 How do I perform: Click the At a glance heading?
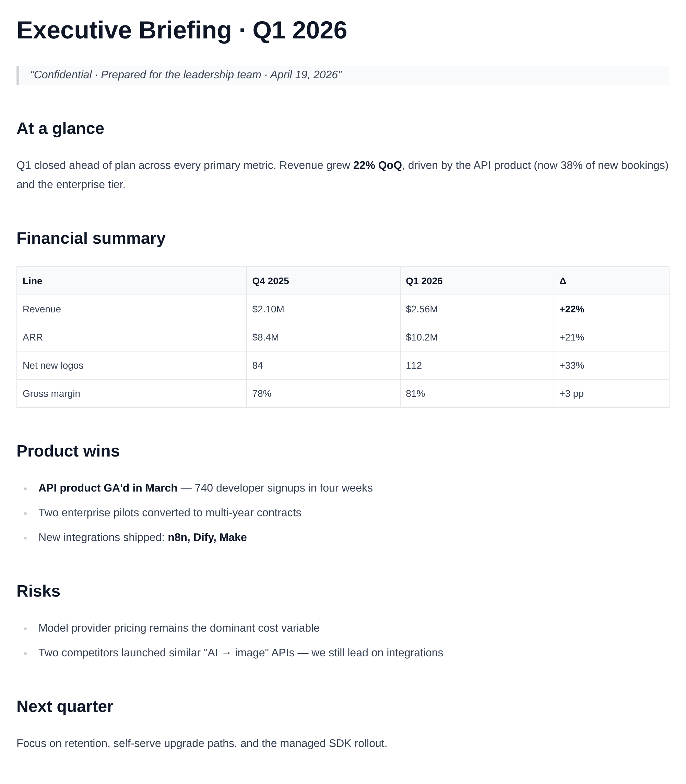(x=60, y=129)
